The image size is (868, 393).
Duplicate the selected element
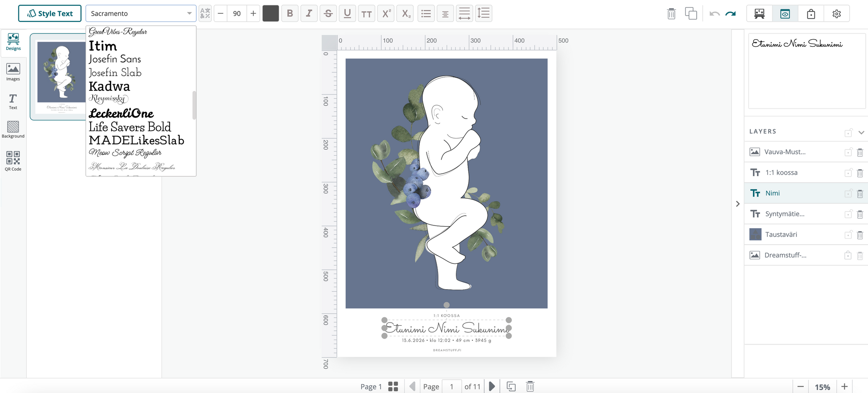[691, 13]
